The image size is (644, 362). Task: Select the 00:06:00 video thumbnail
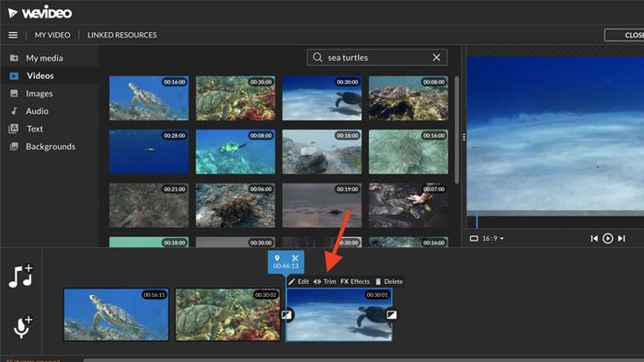coord(236,206)
